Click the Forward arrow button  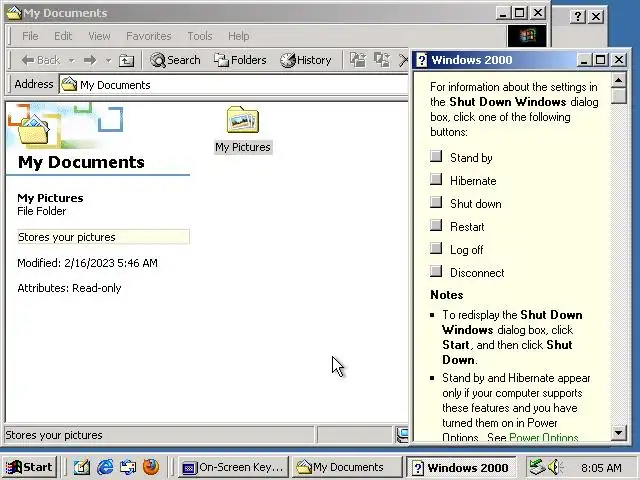(x=90, y=60)
